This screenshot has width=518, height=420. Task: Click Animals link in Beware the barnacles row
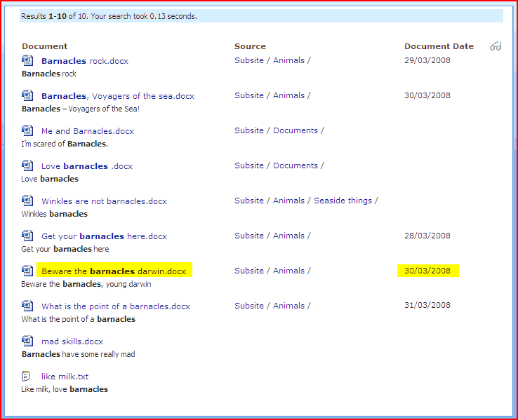tap(288, 271)
